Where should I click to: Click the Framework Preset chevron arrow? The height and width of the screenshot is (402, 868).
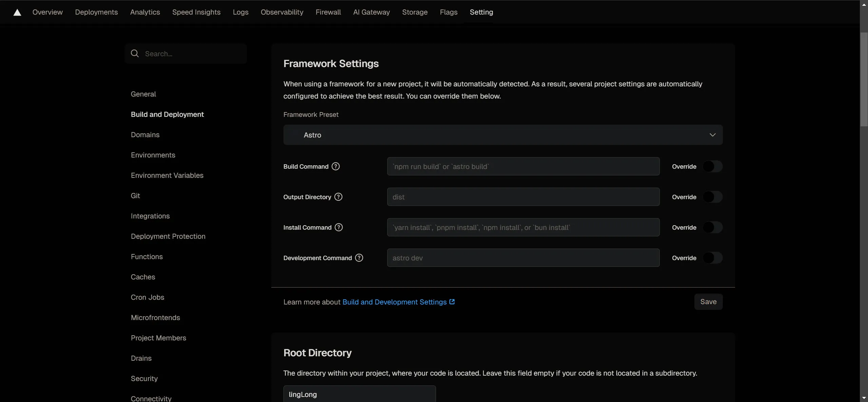coord(712,135)
